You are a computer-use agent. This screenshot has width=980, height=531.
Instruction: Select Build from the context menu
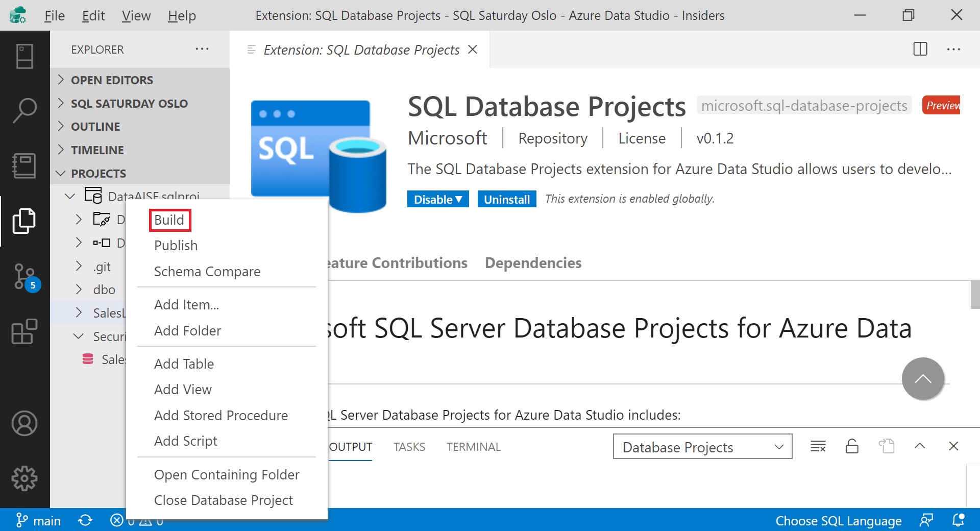click(x=169, y=220)
